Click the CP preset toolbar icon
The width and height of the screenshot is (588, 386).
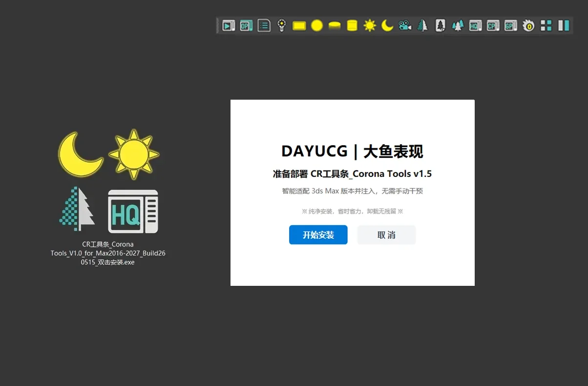pyautogui.click(x=493, y=25)
